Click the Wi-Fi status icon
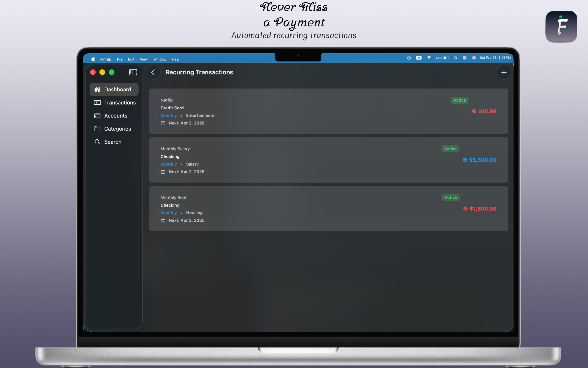 point(429,58)
